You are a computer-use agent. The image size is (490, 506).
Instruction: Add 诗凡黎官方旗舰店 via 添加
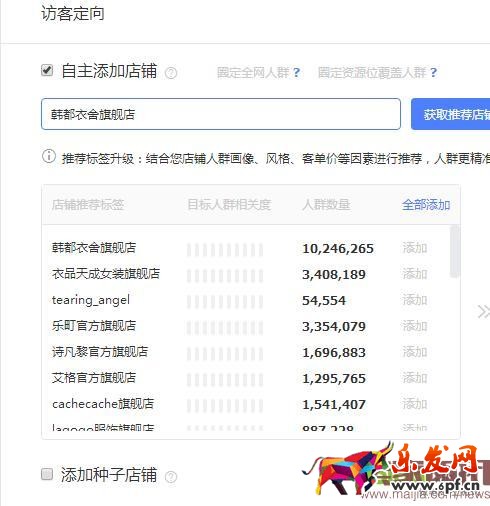pyautogui.click(x=415, y=352)
